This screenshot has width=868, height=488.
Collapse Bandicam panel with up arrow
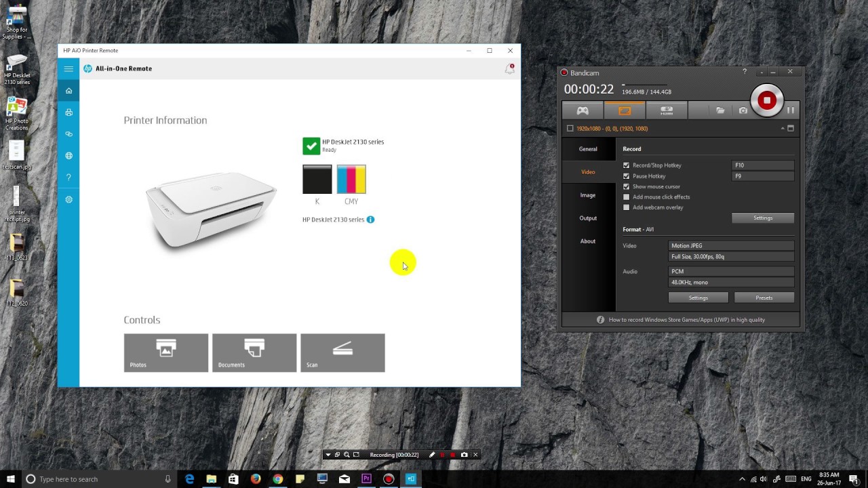tap(782, 128)
